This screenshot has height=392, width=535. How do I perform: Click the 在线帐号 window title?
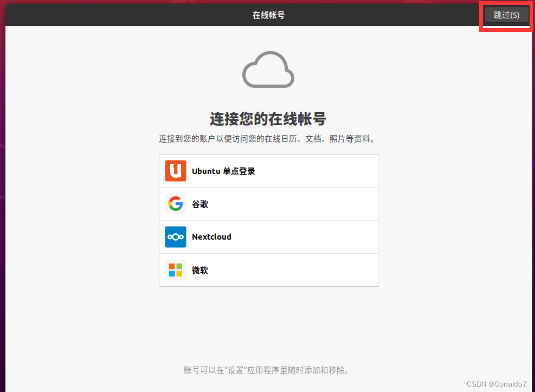point(268,15)
